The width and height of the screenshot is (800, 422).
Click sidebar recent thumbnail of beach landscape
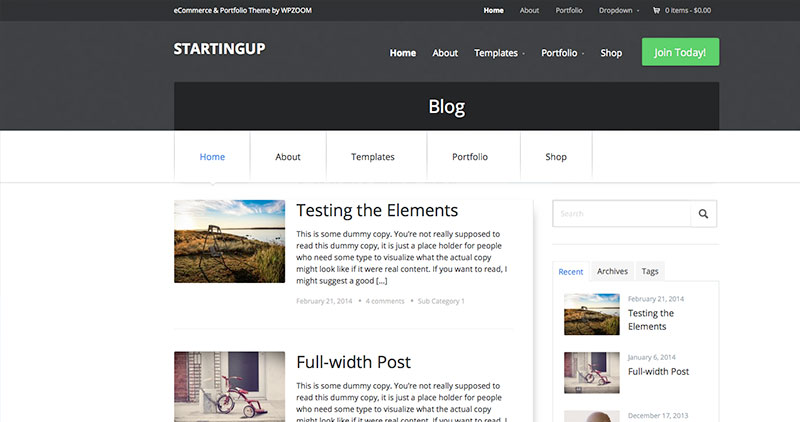click(x=592, y=314)
